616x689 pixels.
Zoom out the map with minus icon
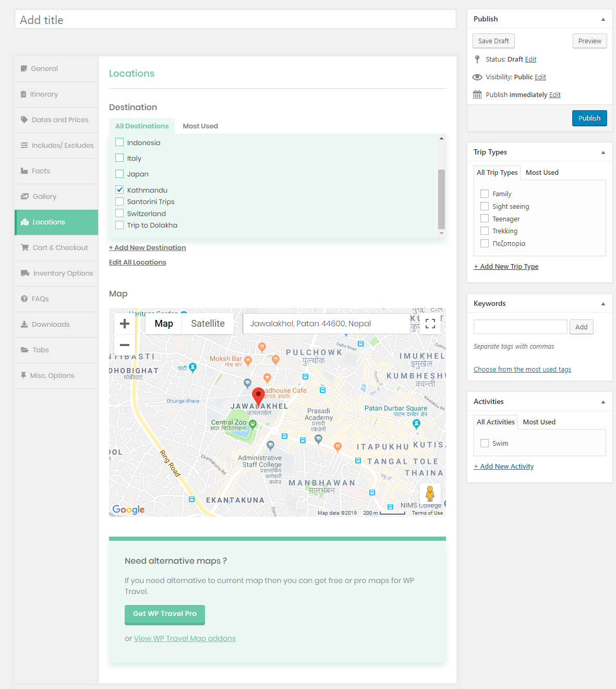pyautogui.click(x=125, y=345)
